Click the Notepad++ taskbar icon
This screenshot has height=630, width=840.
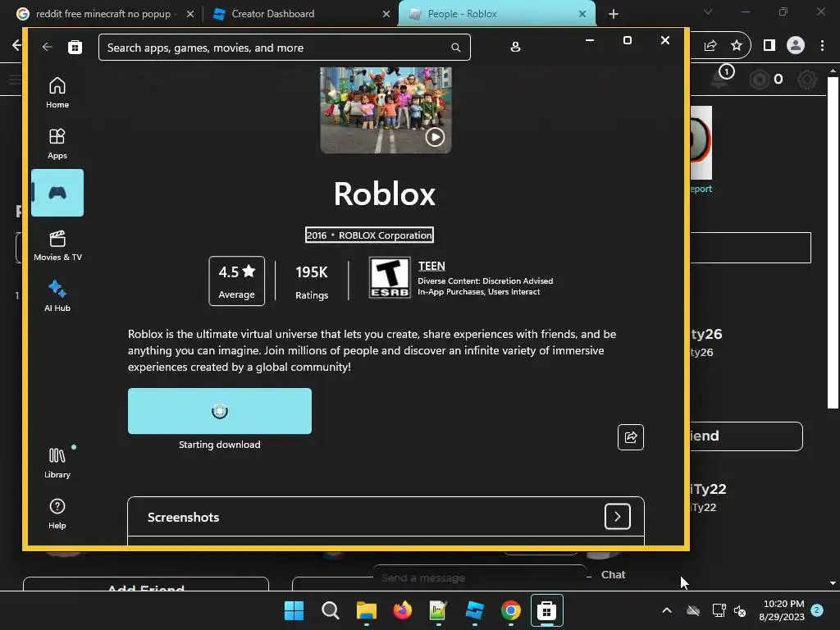(x=438, y=610)
